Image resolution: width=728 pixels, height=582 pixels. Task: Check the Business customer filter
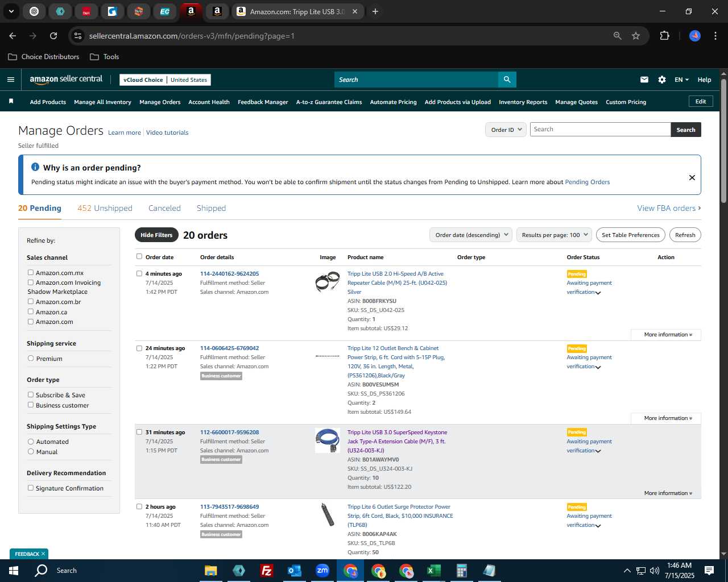[x=31, y=405]
